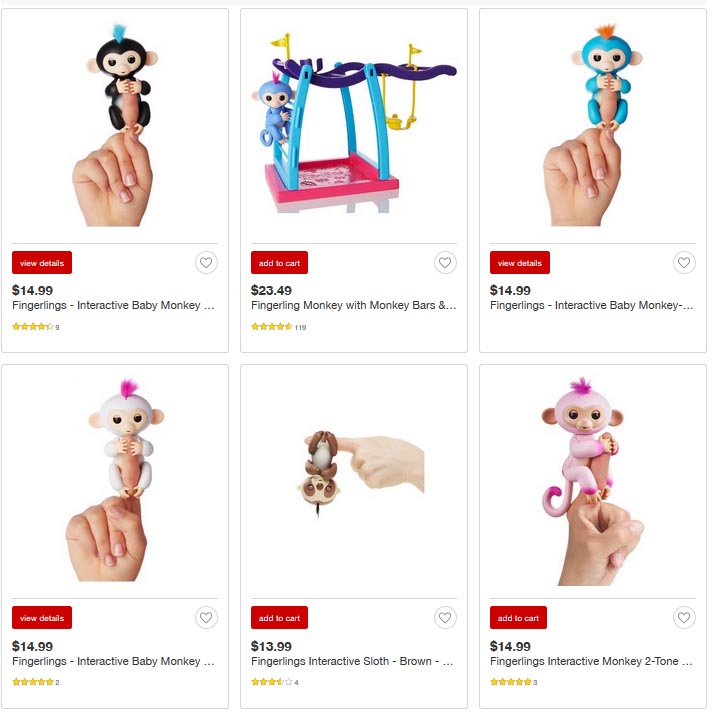Click heart icon for 2-Tone pink monkey

(x=684, y=618)
